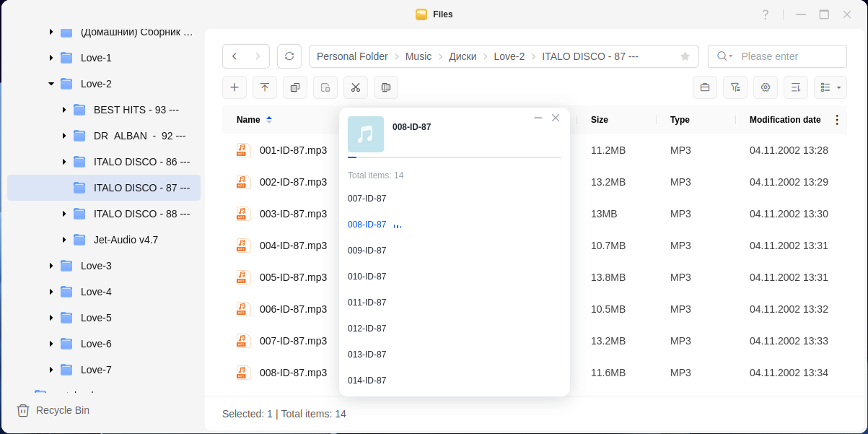Screen dimensions: 868x434
Task: Click the sort order toolbar icon
Action: click(796, 87)
